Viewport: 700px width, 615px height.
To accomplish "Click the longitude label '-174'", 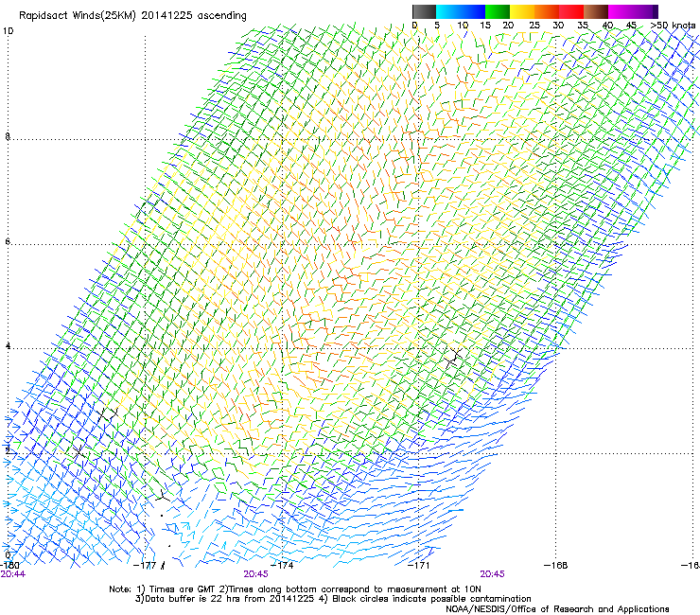I will coord(282,566).
